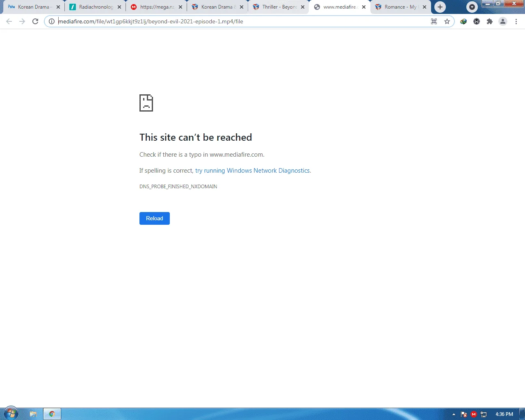Click the blue Reload button
Image resolution: width=525 pixels, height=420 pixels.
tap(155, 218)
